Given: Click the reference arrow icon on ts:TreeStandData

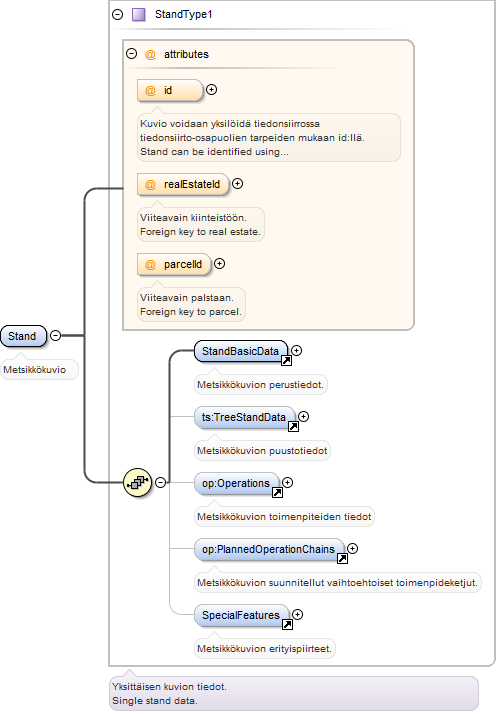Looking at the screenshot, I should (x=293, y=427).
